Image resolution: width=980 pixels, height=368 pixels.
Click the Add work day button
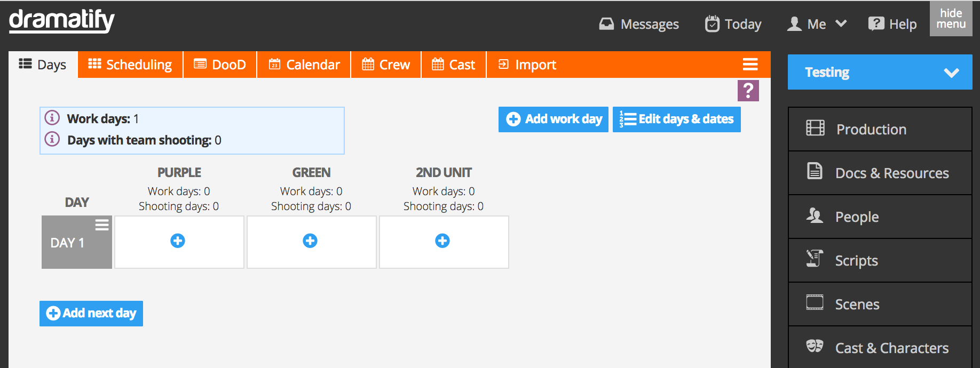tap(554, 119)
